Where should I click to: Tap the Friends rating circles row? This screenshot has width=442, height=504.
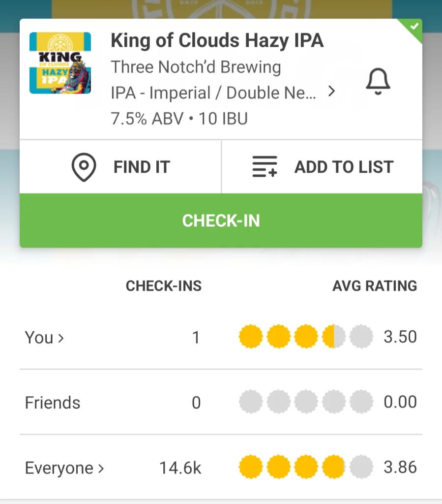[305, 402]
